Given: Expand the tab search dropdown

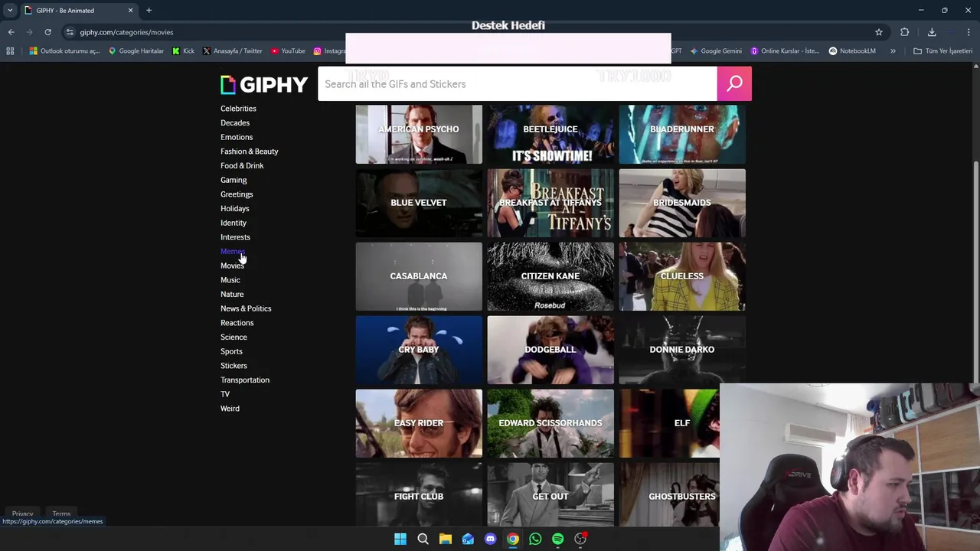Looking at the screenshot, I should (x=10, y=11).
